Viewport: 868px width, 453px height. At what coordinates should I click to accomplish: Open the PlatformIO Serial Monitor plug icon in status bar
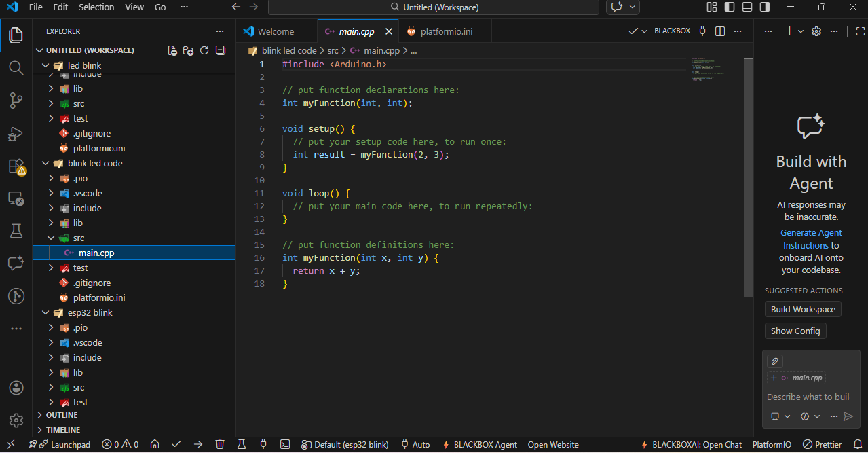[263, 444]
